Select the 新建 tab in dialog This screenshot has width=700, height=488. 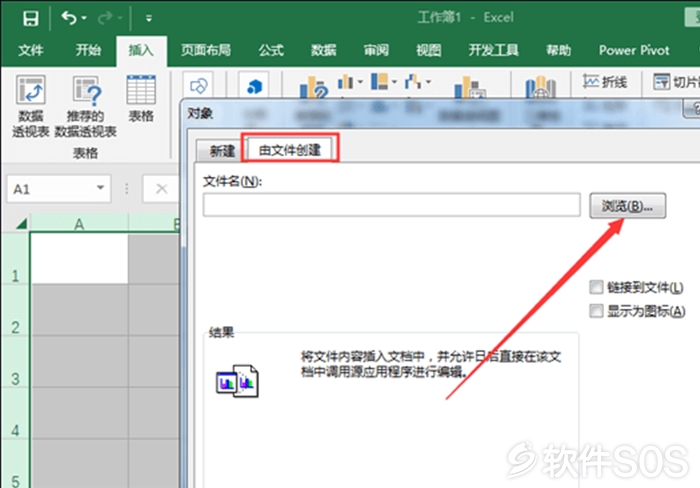pyautogui.click(x=222, y=151)
